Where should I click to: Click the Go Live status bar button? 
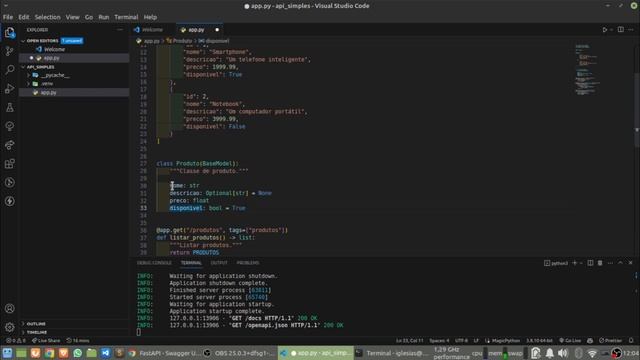click(x=570, y=340)
